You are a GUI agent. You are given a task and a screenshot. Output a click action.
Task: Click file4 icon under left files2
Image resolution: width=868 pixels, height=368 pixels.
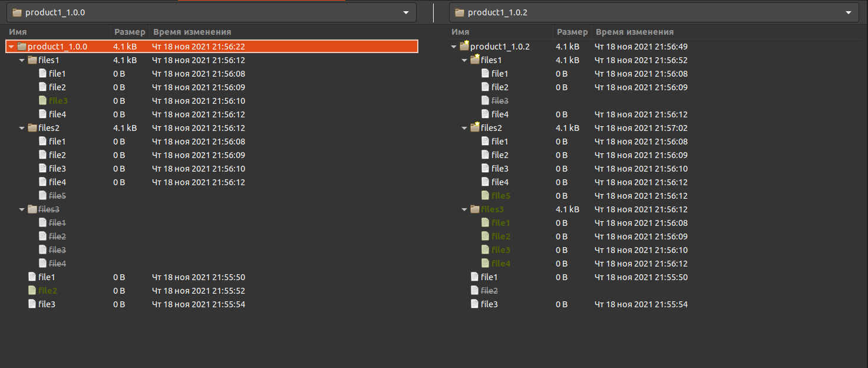[42, 182]
